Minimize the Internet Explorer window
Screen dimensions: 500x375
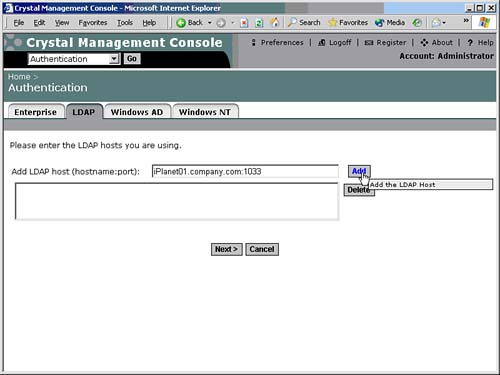click(469, 8)
